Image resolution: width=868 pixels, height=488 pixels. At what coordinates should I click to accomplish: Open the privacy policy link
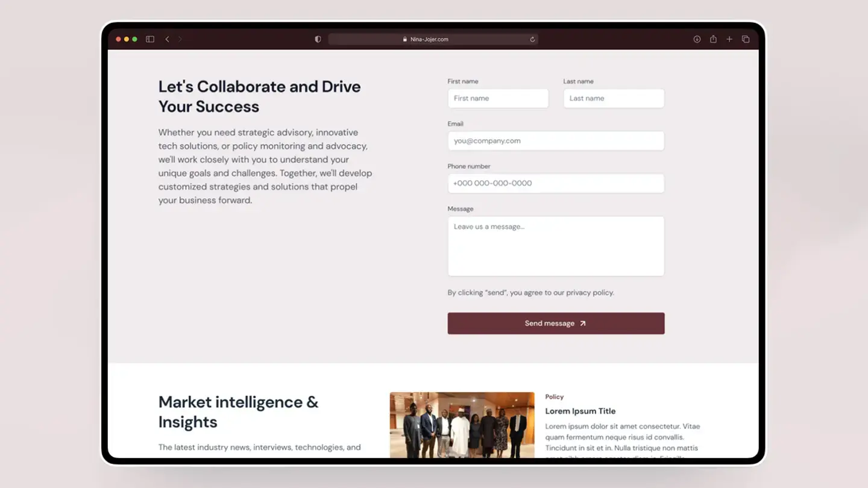(x=590, y=293)
